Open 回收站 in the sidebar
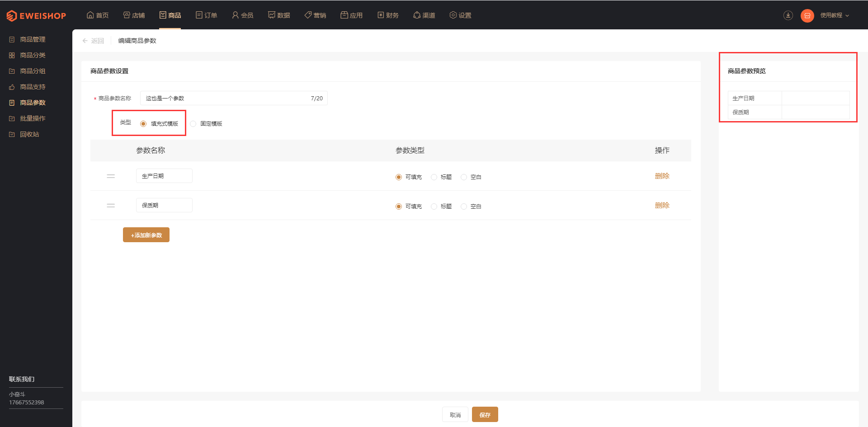 pos(29,134)
